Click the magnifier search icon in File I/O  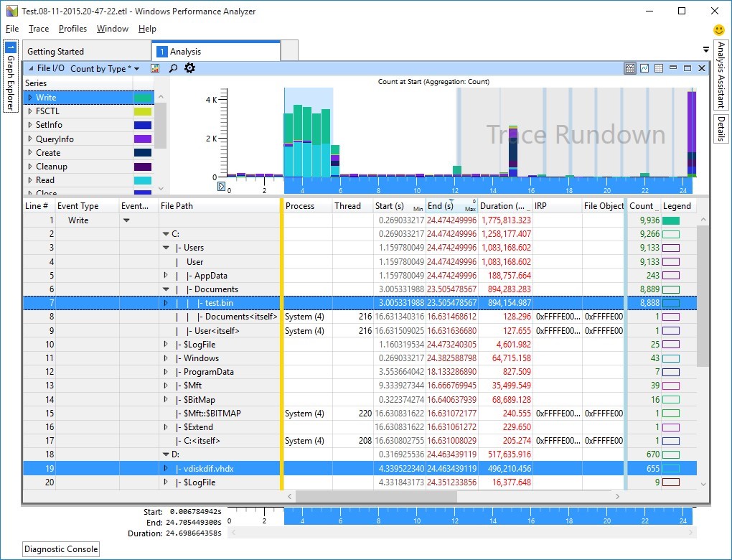pyautogui.click(x=173, y=69)
